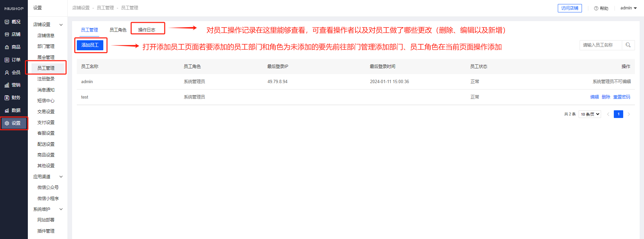This screenshot has height=239, width=644.
Task: Open the 10 条/页 page size dropdown
Action: pos(590,114)
